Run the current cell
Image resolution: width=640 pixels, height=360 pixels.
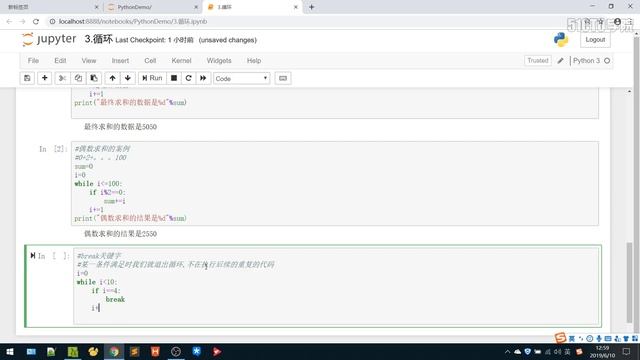tap(152, 78)
